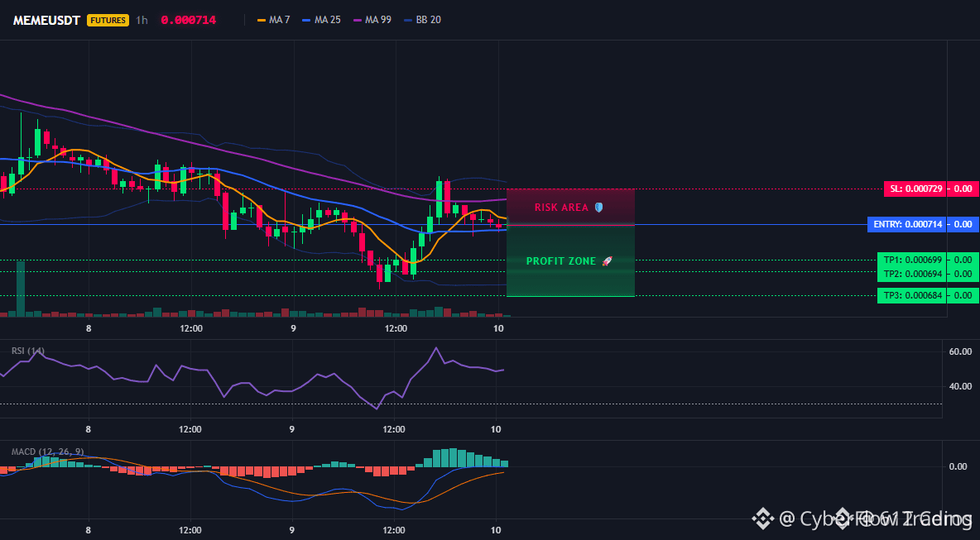
Task: Click the purple MA 99 legend marker
Action: click(x=358, y=20)
